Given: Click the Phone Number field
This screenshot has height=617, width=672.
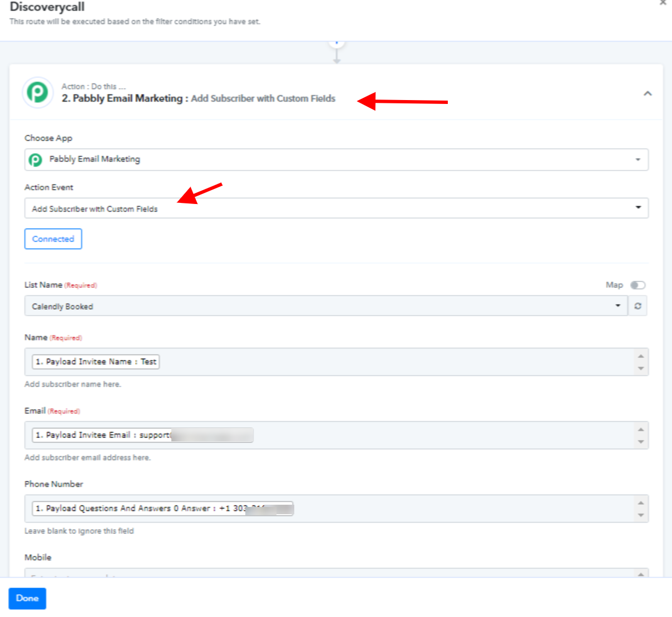Looking at the screenshot, I should click(x=336, y=509).
